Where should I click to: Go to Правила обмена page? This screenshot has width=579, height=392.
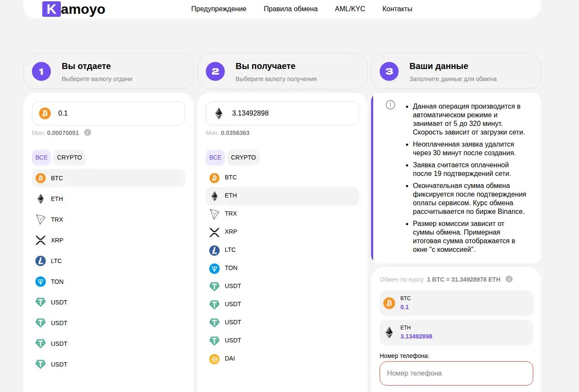[290, 9]
